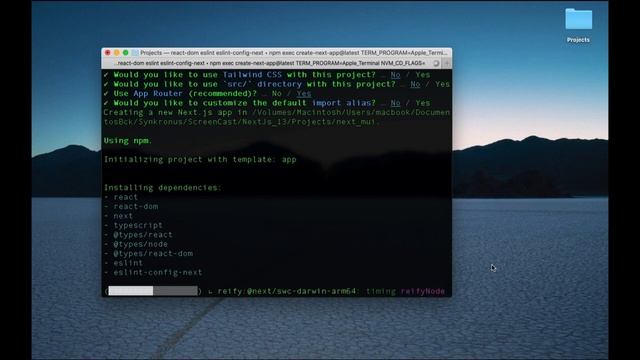The width and height of the screenshot is (640, 360).
Task: Click the 'src/' directory question line
Action: (276, 84)
